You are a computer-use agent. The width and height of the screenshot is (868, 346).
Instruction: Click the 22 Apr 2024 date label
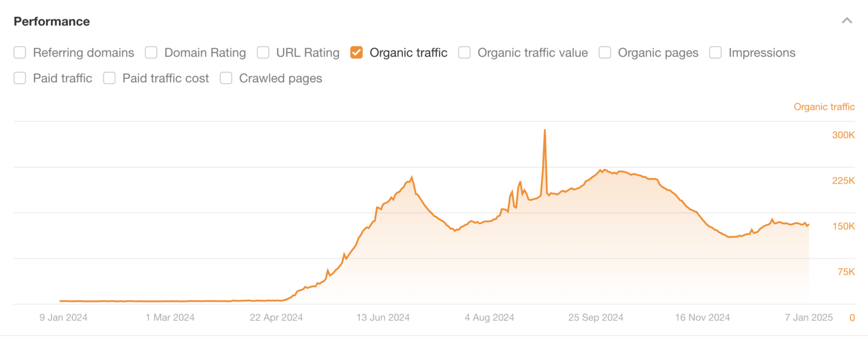pos(276,318)
